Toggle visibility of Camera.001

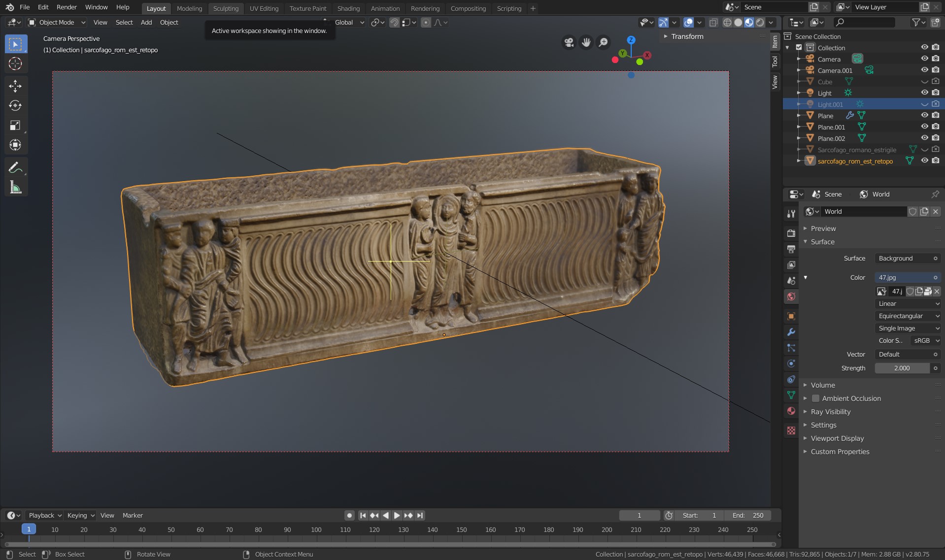924,70
